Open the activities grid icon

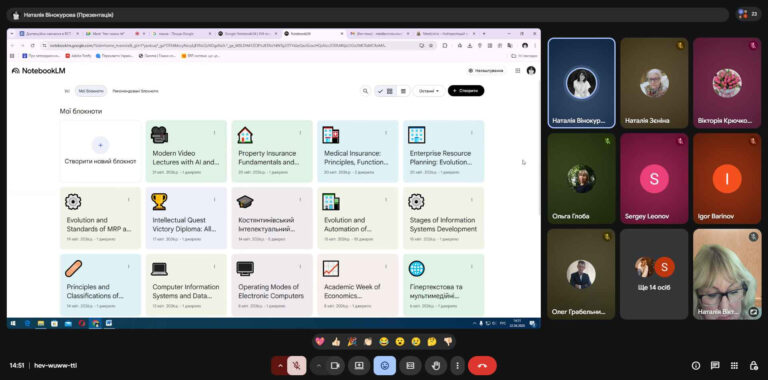pyautogui.click(x=734, y=366)
